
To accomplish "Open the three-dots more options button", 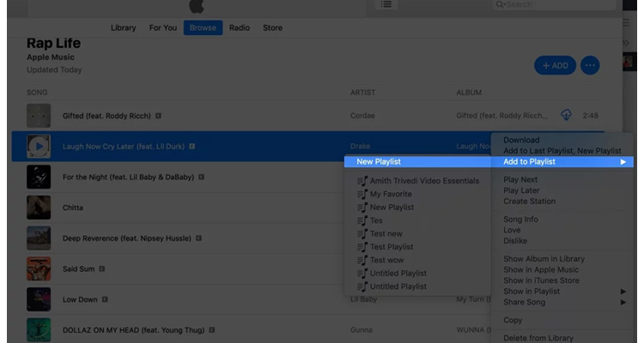I will pos(589,65).
